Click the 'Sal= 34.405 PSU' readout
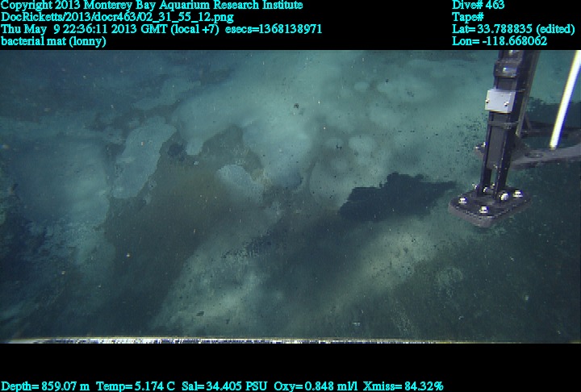 [x=224, y=386]
